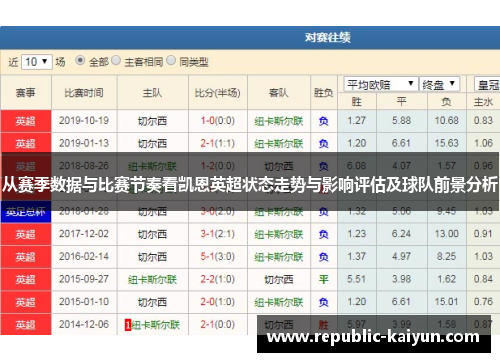Click the date 2019-10-19
This screenshot has width=500, height=362.
[84, 121]
